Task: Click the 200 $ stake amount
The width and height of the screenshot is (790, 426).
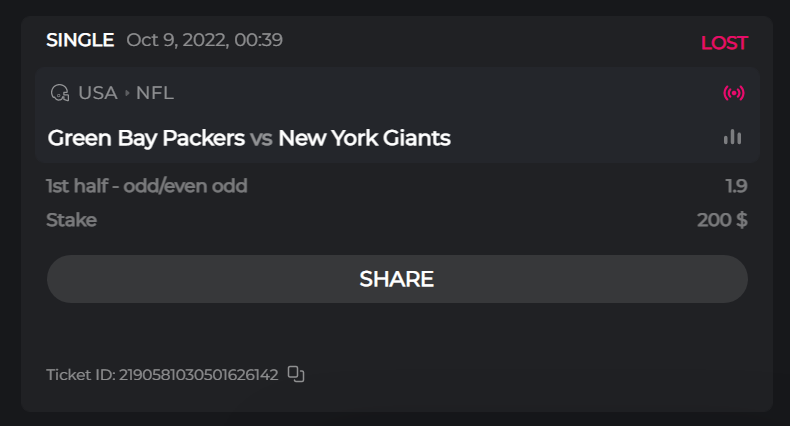Action: click(x=722, y=220)
